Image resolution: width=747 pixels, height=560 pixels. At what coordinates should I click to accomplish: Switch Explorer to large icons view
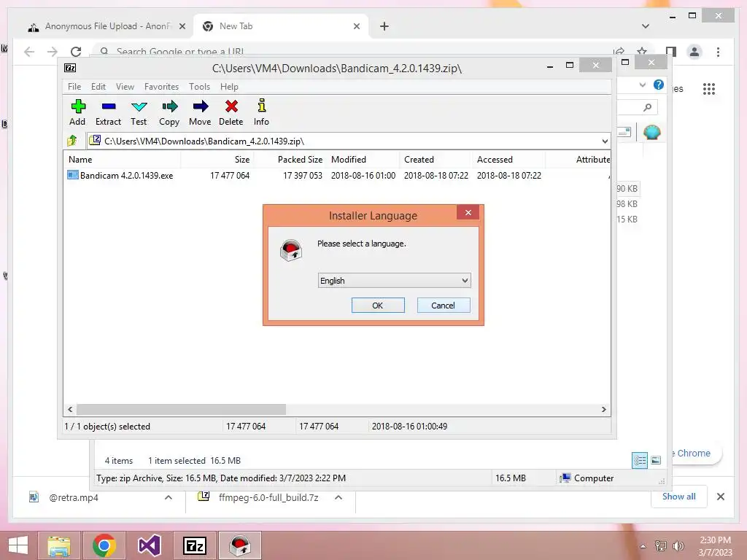point(656,460)
